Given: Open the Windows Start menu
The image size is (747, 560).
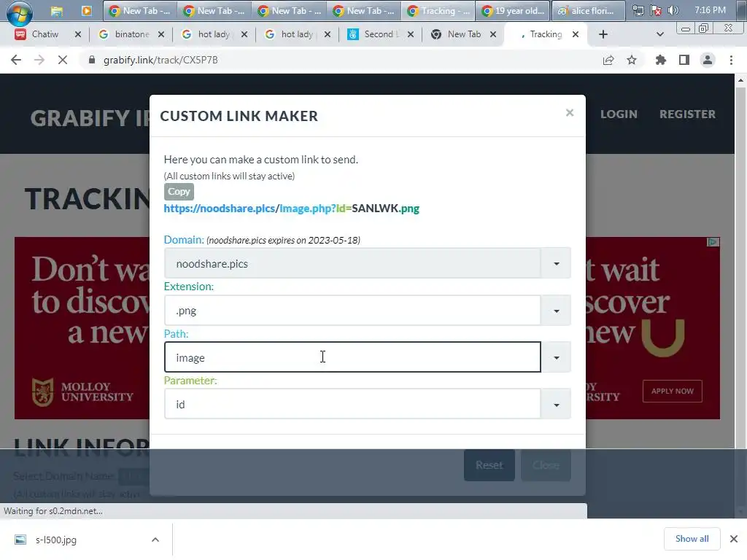Looking at the screenshot, I should click(20, 12).
